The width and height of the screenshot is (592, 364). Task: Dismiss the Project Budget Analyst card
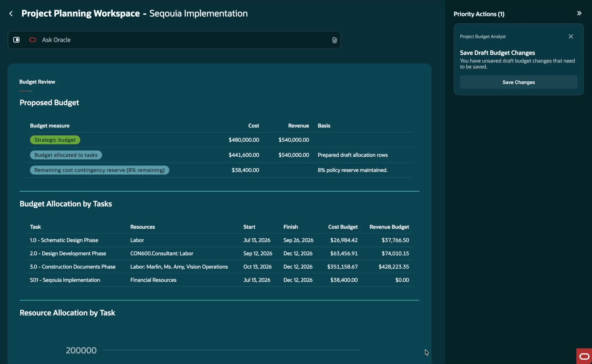[x=571, y=36]
